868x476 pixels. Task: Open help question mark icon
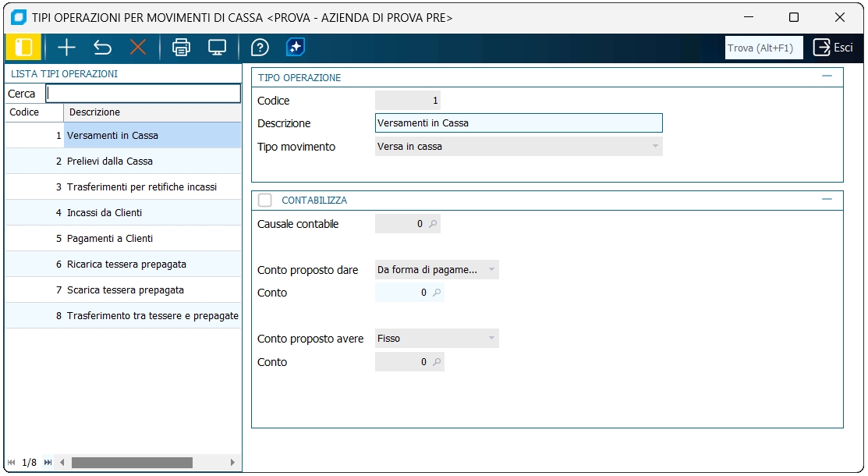point(260,48)
